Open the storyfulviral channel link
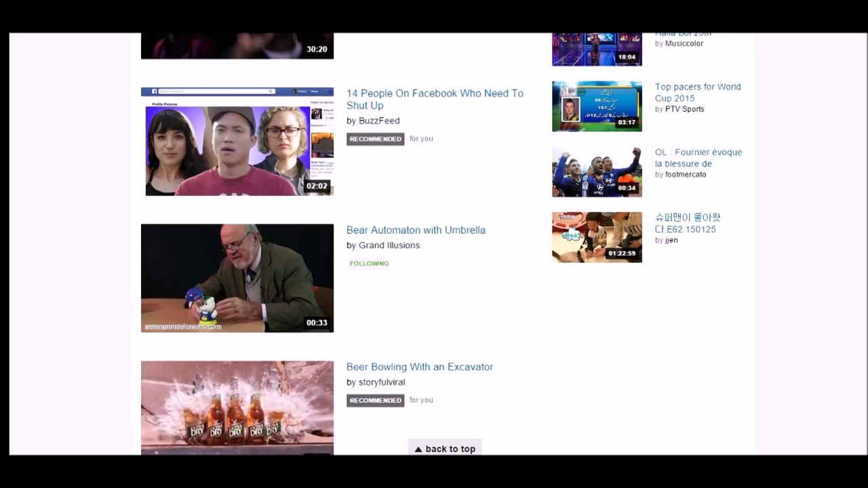The width and height of the screenshot is (868, 488). pyautogui.click(x=382, y=382)
